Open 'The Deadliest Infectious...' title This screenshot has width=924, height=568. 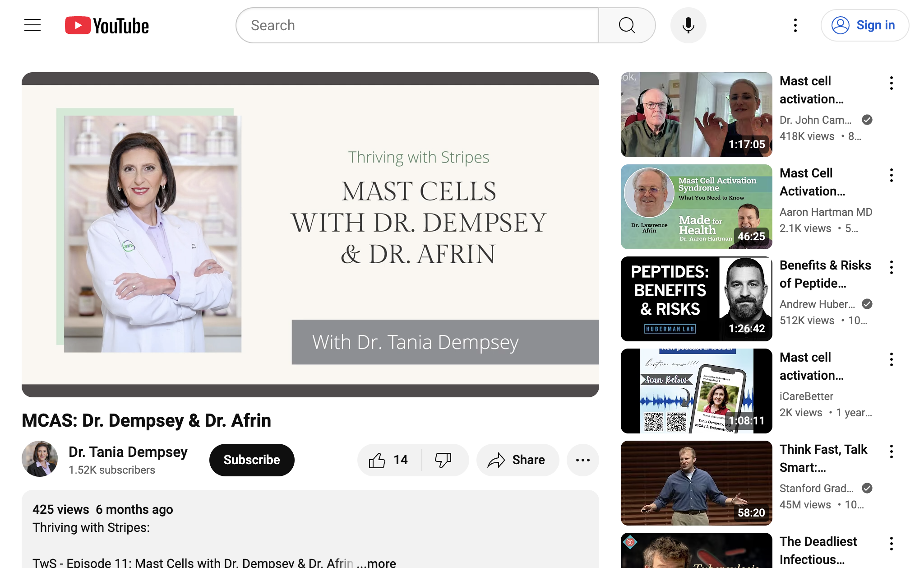pyautogui.click(x=818, y=550)
